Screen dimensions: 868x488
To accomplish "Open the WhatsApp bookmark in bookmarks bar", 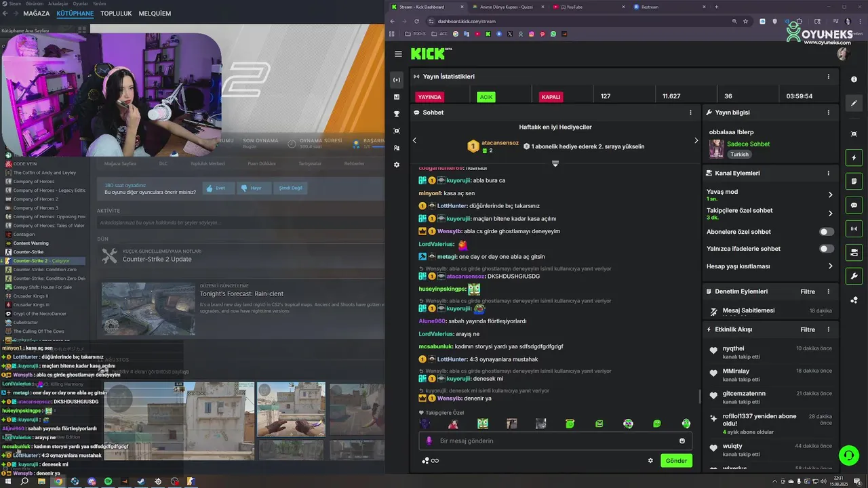I will (553, 34).
